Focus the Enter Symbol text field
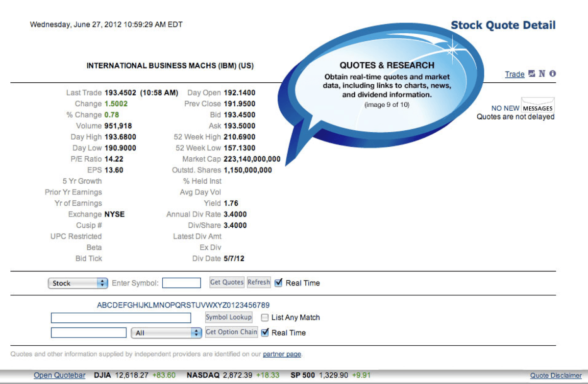The image size is (588, 384). [x=181, y=283]
